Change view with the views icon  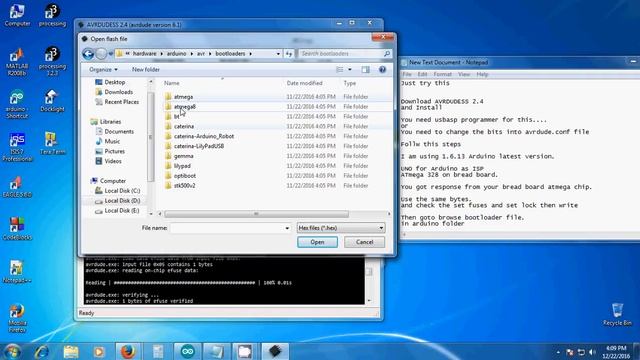point(340,70)
